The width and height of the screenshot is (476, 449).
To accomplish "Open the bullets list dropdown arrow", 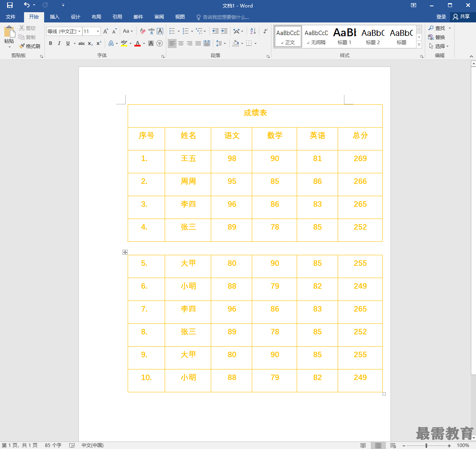I will click(178, 31).
